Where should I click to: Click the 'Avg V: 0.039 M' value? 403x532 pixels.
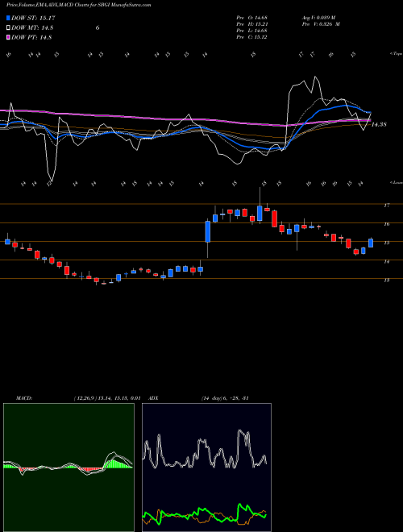point(318,18)
